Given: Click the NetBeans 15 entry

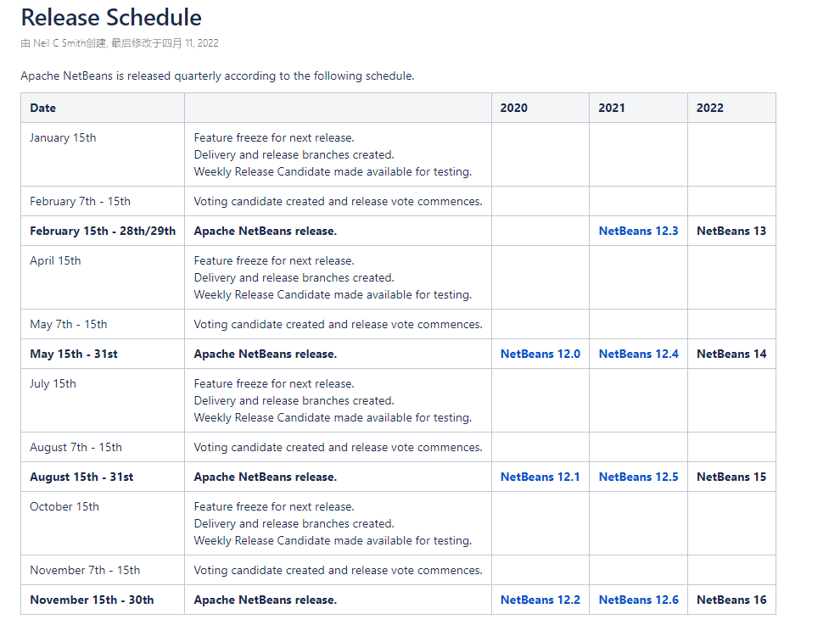Looking at the screenshot, I should pyautogui.click(x=731, y=477).
